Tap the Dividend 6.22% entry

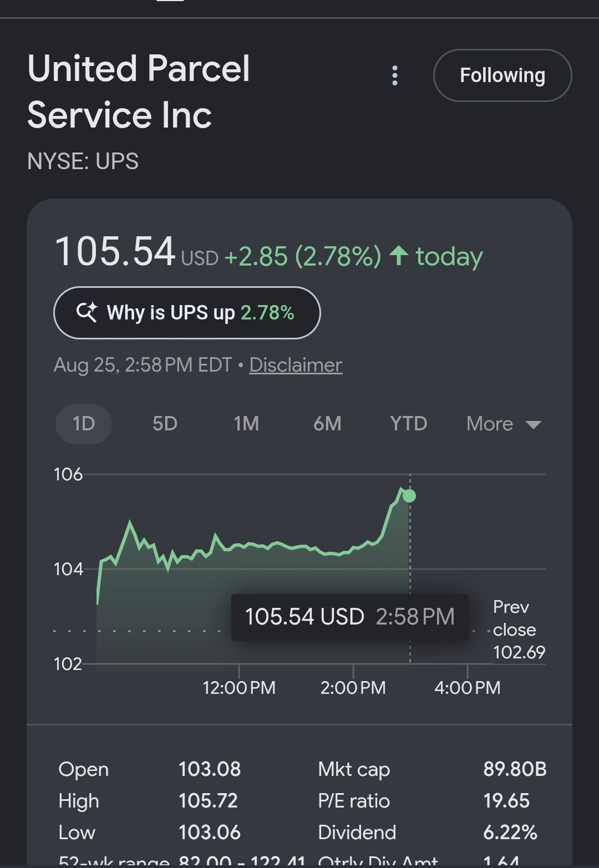click(x=428, y=833)
